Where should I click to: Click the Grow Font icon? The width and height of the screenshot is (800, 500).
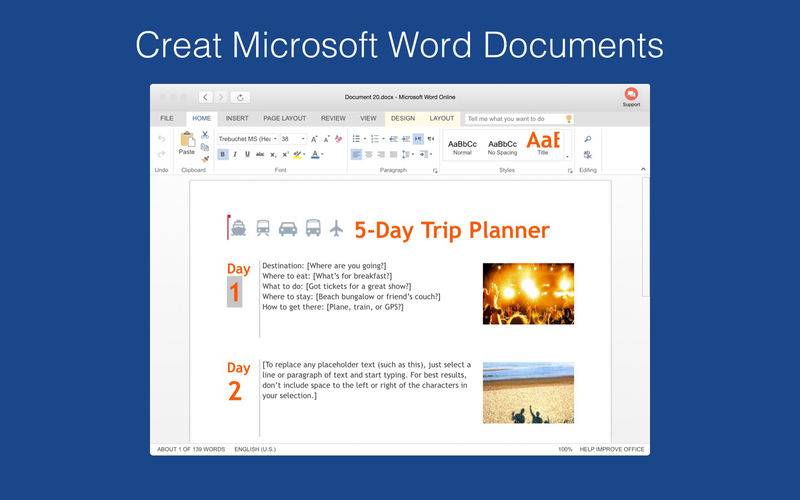click(314, 139)
